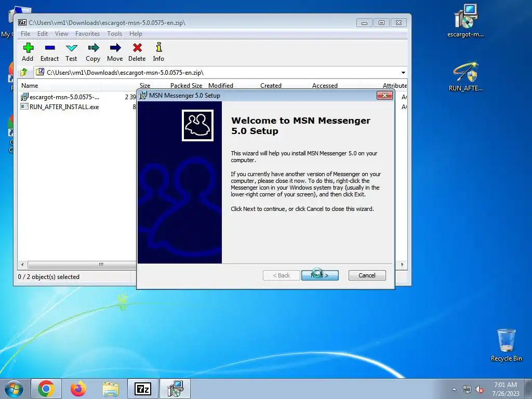Show hidden system tray icons
532x399 pixels.
coord(454,389)
